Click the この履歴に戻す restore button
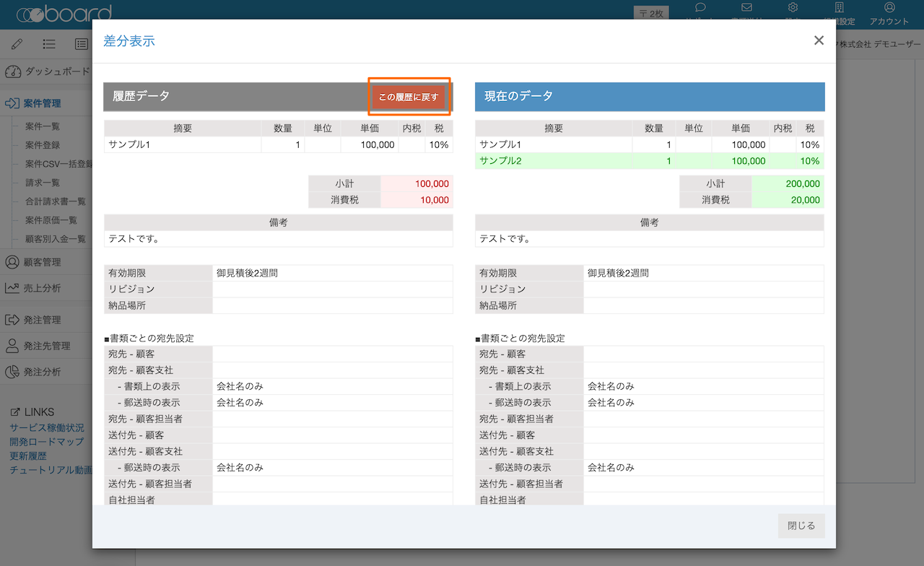Image resolution: width=924 pixels, height=566 pixels. tap(409, 97)
